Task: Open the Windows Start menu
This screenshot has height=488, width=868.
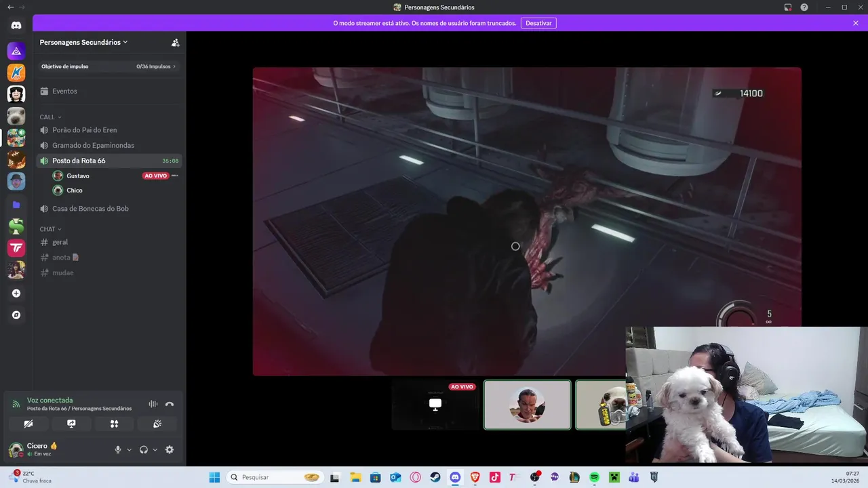Action: click(x=214, y=477)
